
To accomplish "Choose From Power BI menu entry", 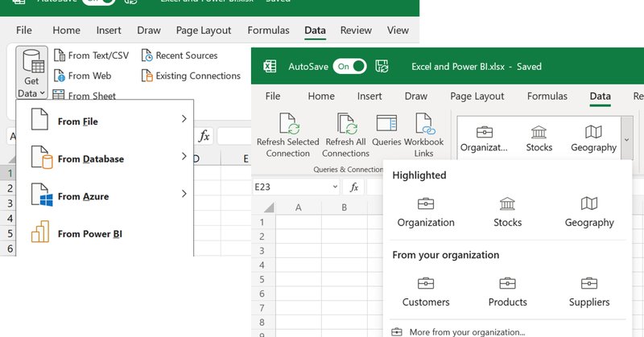I will [105, 232].
